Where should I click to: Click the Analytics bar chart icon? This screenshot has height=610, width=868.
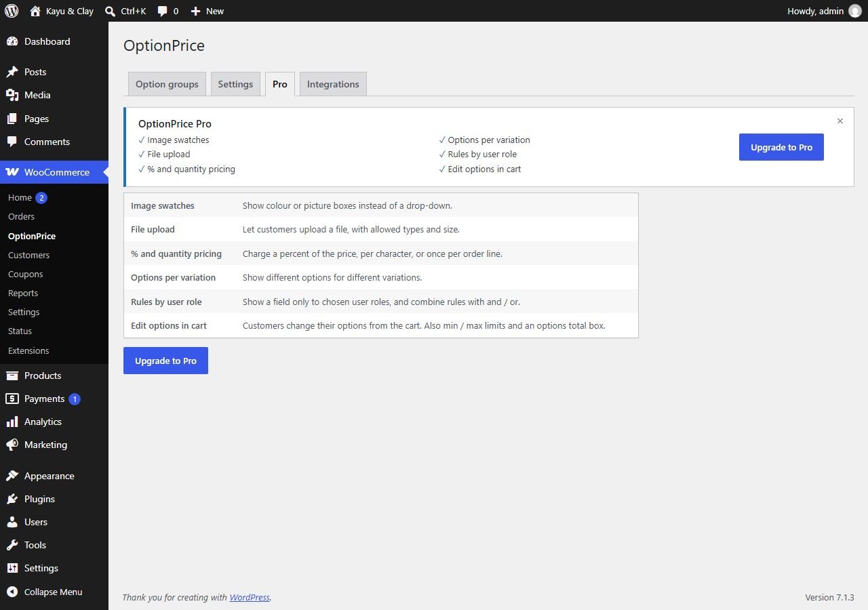point(12,422)
